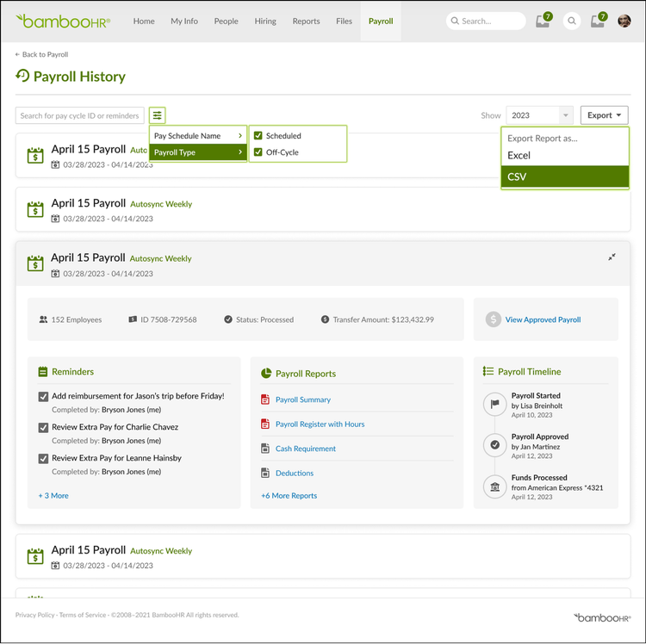Expand the last April 15 Payroll card
Viewport: 646px width, 644px height.
coord(323,556)
